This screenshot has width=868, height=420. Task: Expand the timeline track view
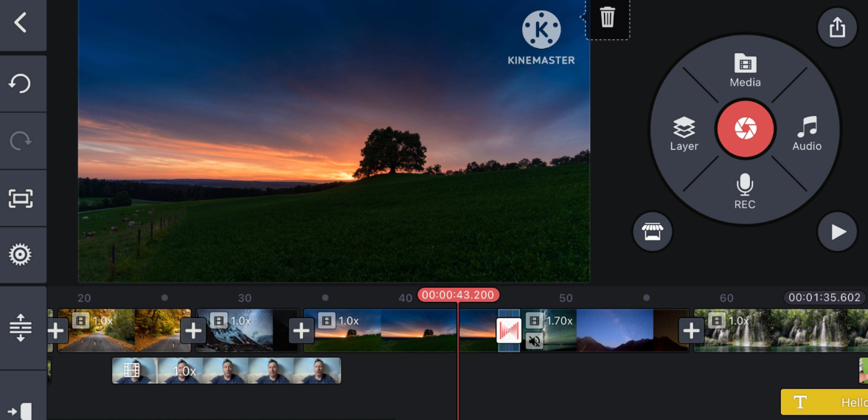(x=21, y=327)
